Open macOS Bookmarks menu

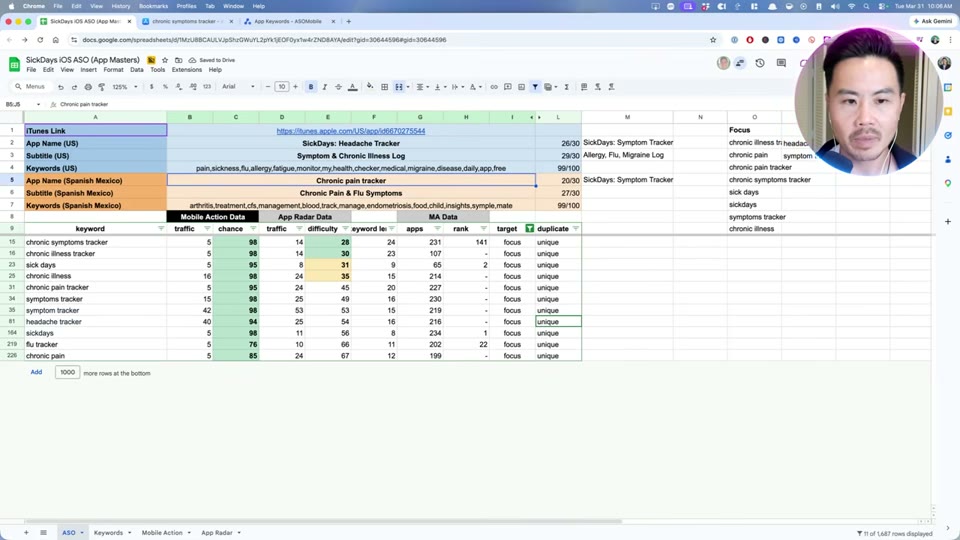point(153,6)
